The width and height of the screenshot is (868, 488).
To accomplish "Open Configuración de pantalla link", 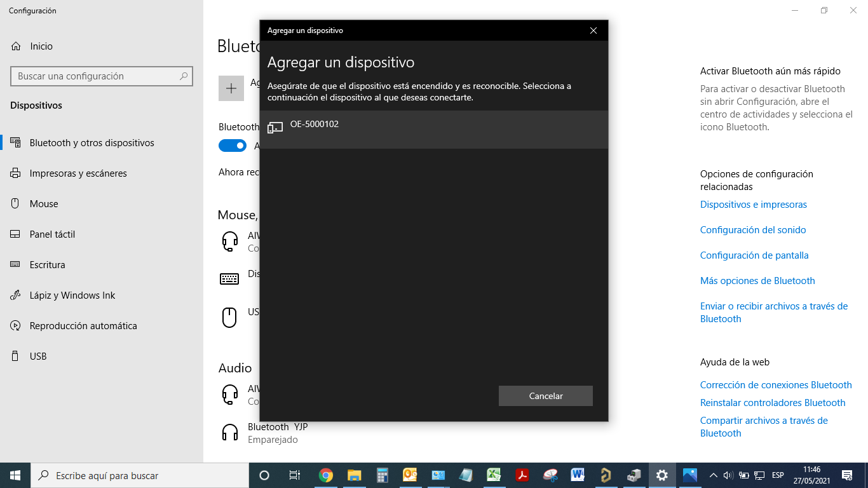I will 754,255.
